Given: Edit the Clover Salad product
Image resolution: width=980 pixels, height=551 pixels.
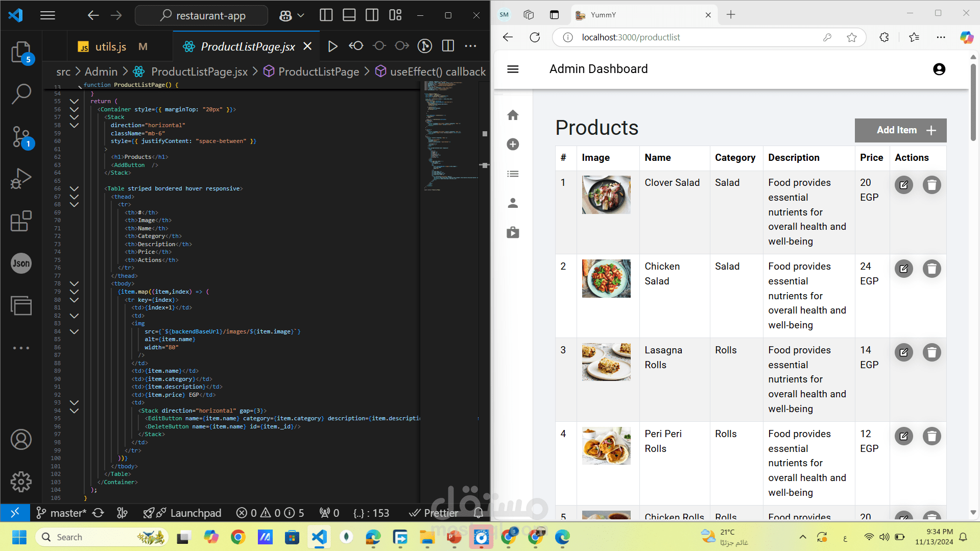Looking at the screenshot, I should click(x=903, y=185).
